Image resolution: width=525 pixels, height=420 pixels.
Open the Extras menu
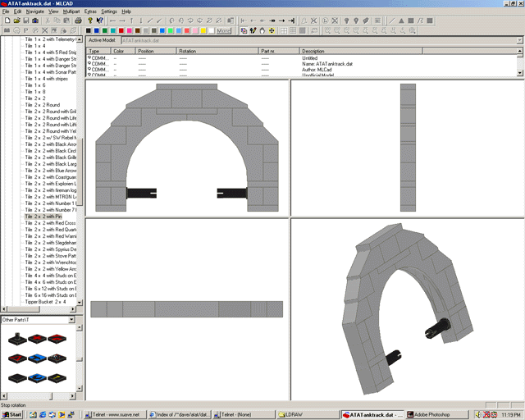(90, 11)
